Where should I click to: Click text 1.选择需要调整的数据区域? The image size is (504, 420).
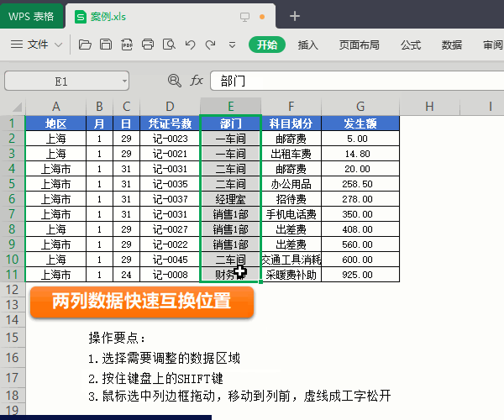point(165,358)
